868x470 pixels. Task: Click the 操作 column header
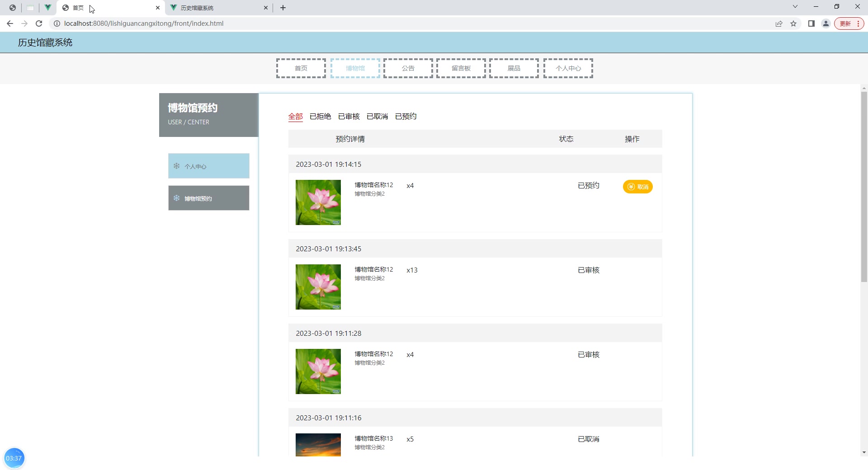(x=632, y=139)
